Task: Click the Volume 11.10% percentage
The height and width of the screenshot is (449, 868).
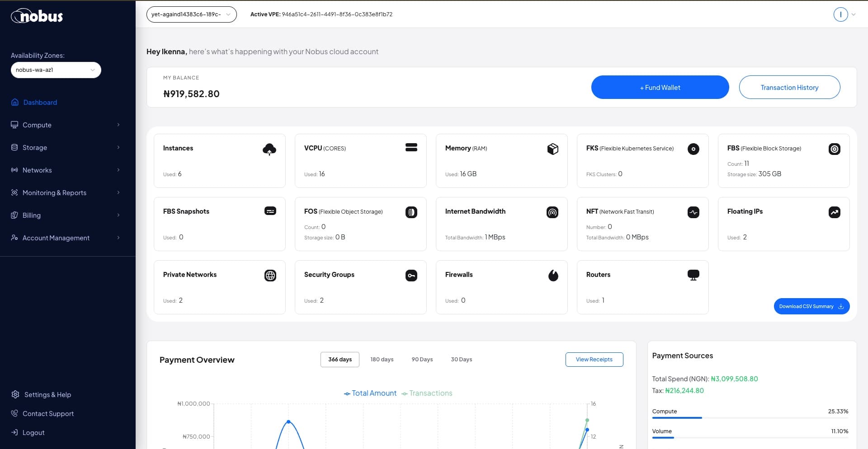Action: click(x=840, y=431)
